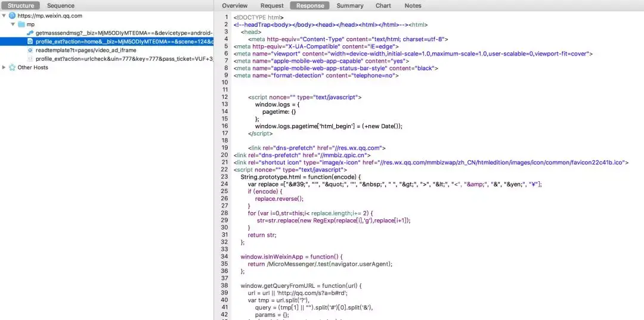644x320 pixels.
Task: Click the getmasssendmsg request arrow icon
Action: (30, 33)
